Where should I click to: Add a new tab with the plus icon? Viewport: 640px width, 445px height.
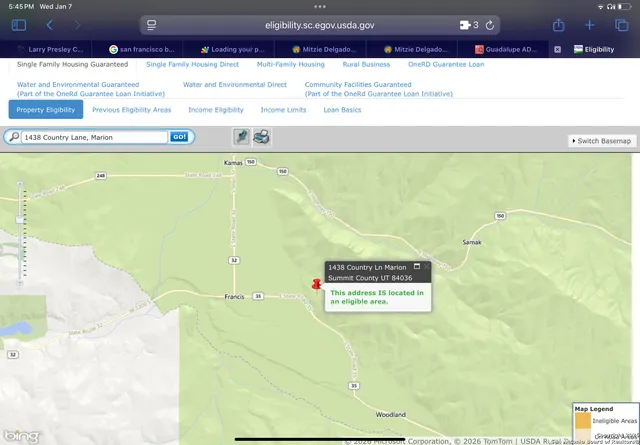tap(590, 25)
